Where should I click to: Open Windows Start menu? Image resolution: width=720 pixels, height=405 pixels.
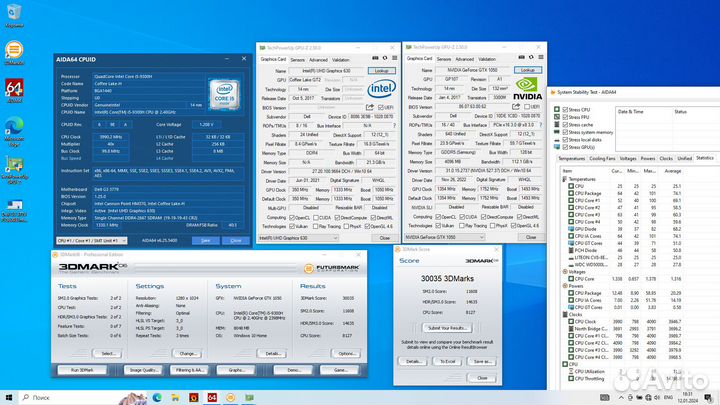[8, 397]
